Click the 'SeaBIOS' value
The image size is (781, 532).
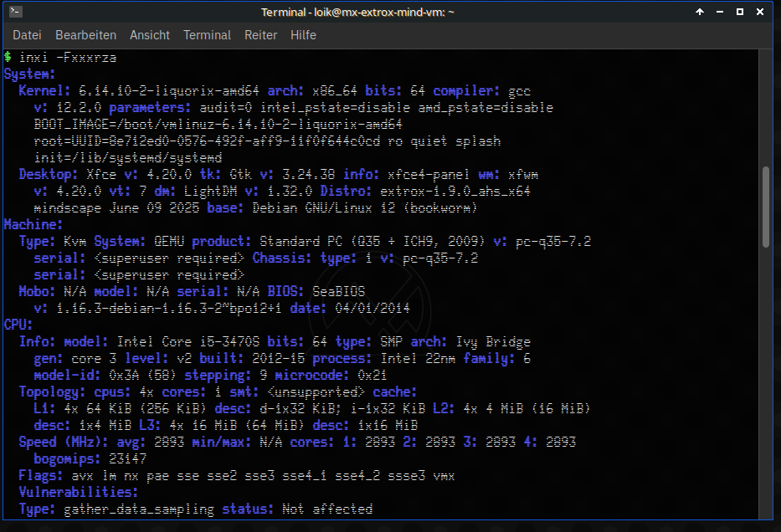tap(339, 292)
